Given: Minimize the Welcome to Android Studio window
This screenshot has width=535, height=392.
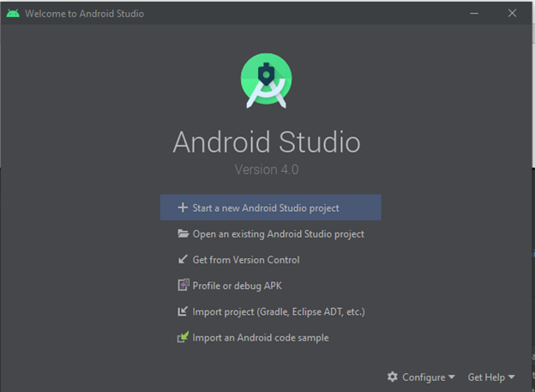Looking at the screenshot, I should click(x=474, y=14).
